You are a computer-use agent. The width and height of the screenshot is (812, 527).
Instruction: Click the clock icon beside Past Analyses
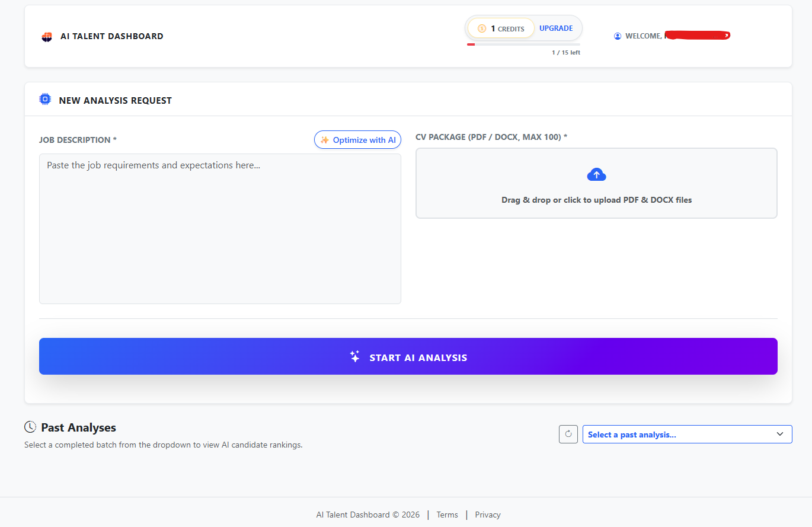(x=29, y=426)
